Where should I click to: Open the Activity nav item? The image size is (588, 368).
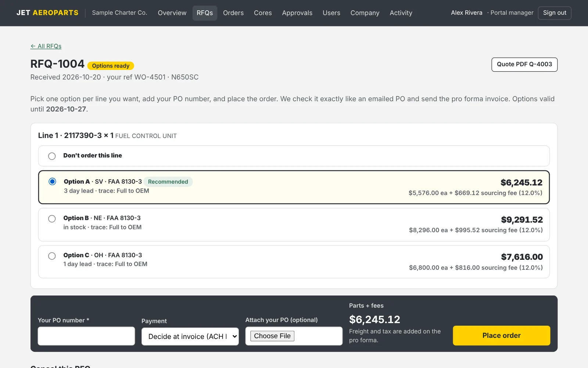pos(401,13)
